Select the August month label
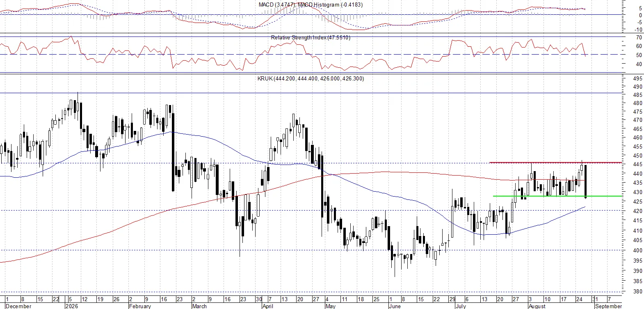 [x=537, y=306]
